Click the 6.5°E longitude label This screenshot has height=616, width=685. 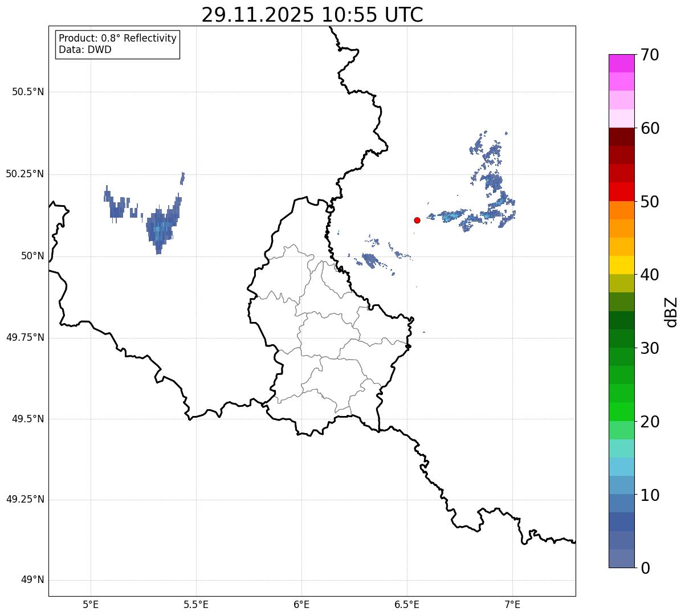pos(407,605)
